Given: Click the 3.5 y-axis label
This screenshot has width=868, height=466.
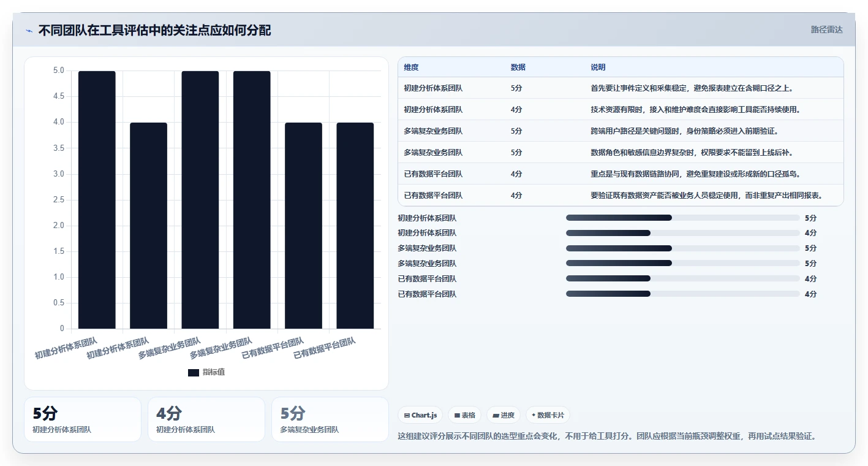Looking at the screenshot, I should [x=59, y=148].
